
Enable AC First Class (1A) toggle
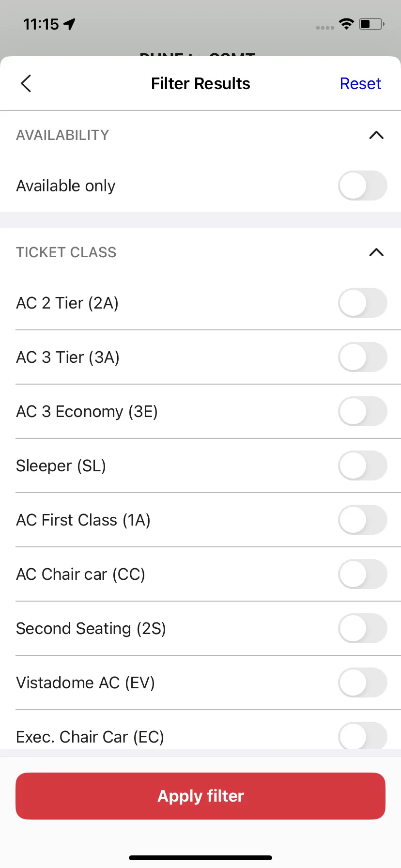click(x=362, y=520)
